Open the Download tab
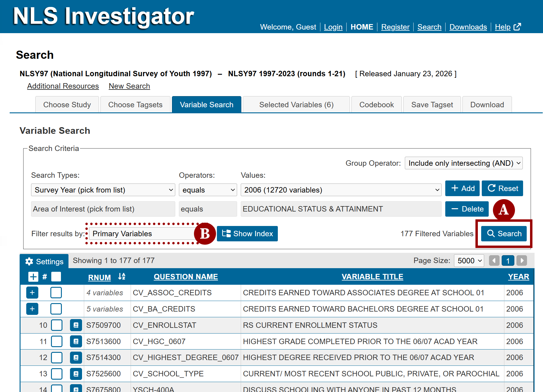Image resolution: width=543 pixels, height=392 pixels. click(x=487, y=105)
